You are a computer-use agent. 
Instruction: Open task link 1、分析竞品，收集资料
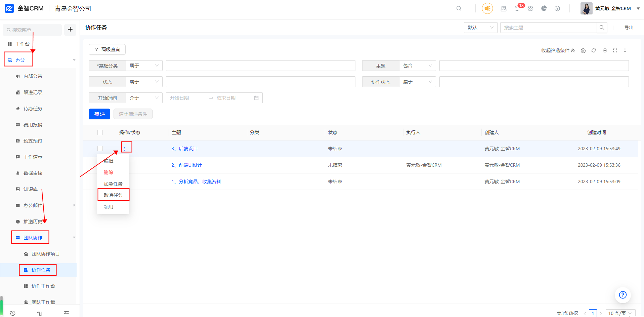[196, 182]
